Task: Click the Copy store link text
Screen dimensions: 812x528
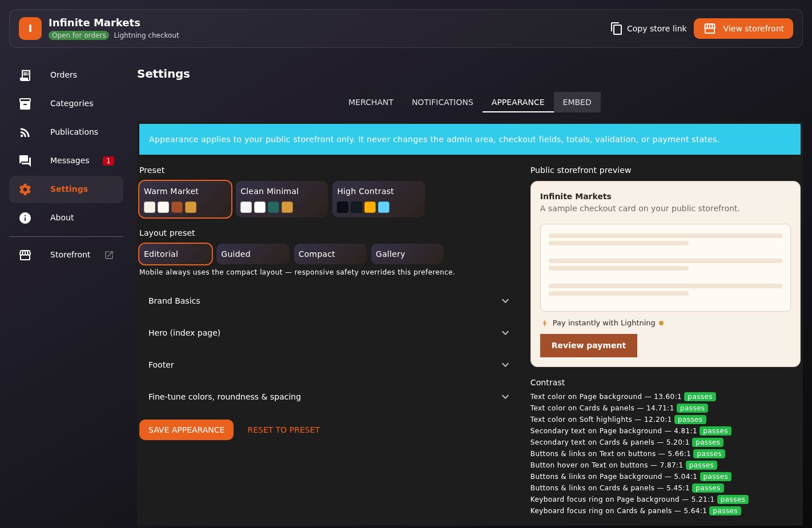Action: pyautogui.click(x=657, y=29)
